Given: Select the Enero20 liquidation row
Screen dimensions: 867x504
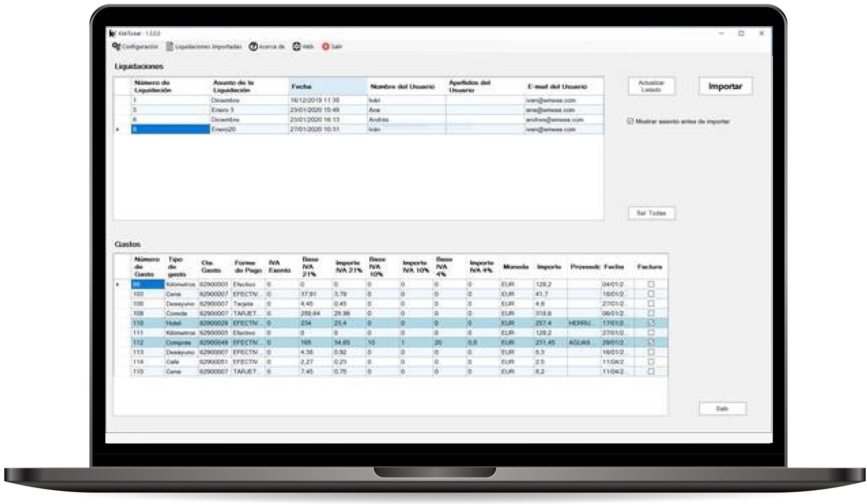Looking at the screenshot, I should (359, 129).
